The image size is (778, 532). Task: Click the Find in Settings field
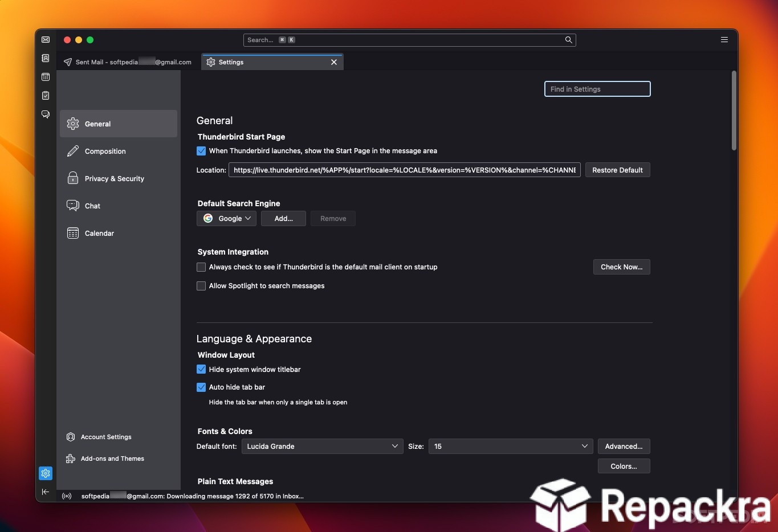pos(597,89)
